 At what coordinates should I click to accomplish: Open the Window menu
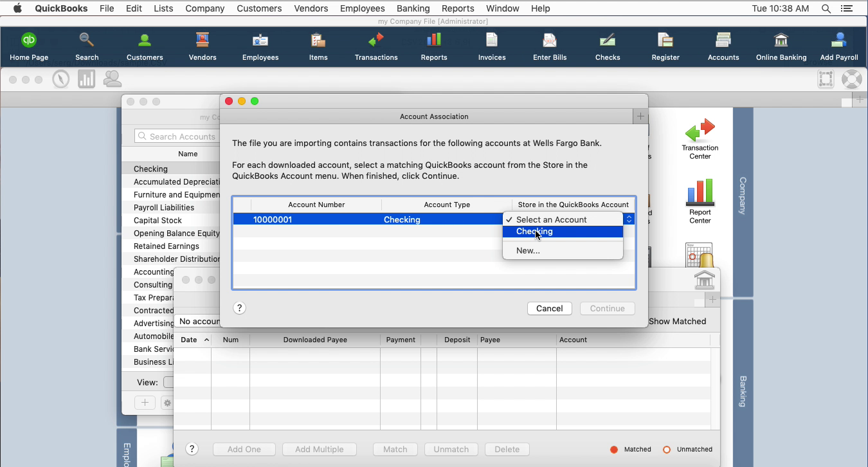click(x=502, y=8)
